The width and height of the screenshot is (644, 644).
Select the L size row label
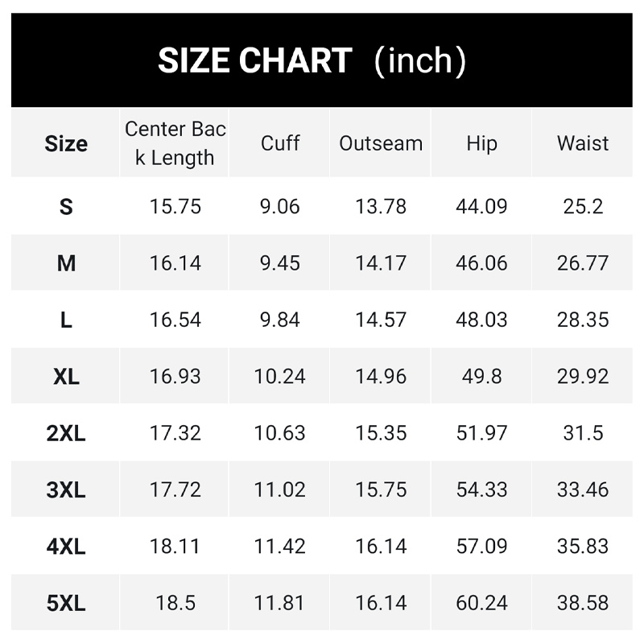tap(66, 320)
